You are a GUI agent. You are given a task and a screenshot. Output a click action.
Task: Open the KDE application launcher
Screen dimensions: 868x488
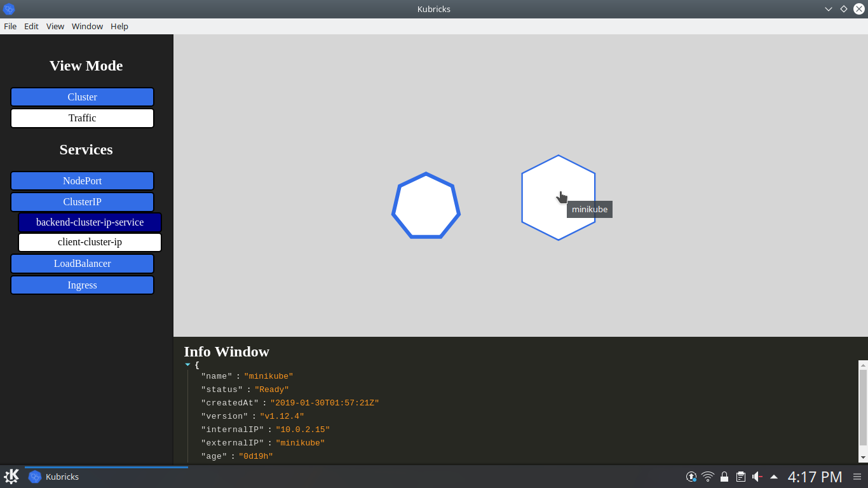click(x=11, y=477)
